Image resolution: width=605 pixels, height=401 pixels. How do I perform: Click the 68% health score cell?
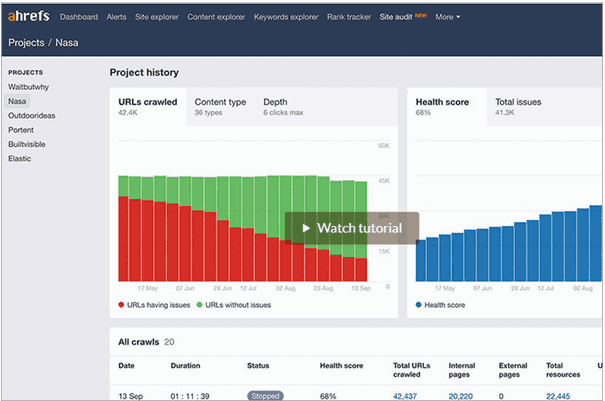tap(328, 396)
